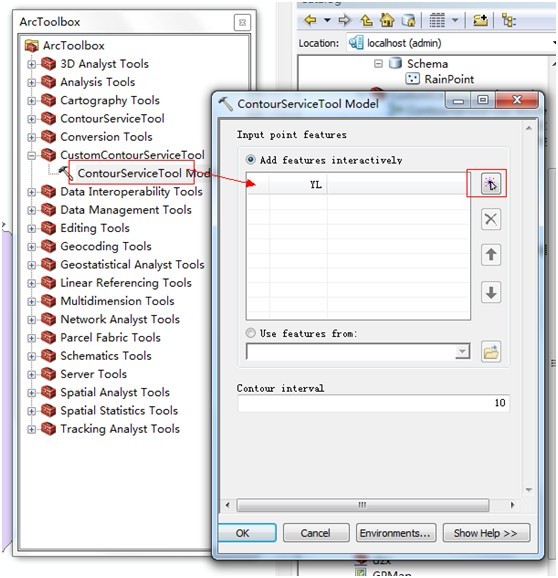Expand ContourServiceTool toolbox node

pyautogui.click(x=32, y=119)
